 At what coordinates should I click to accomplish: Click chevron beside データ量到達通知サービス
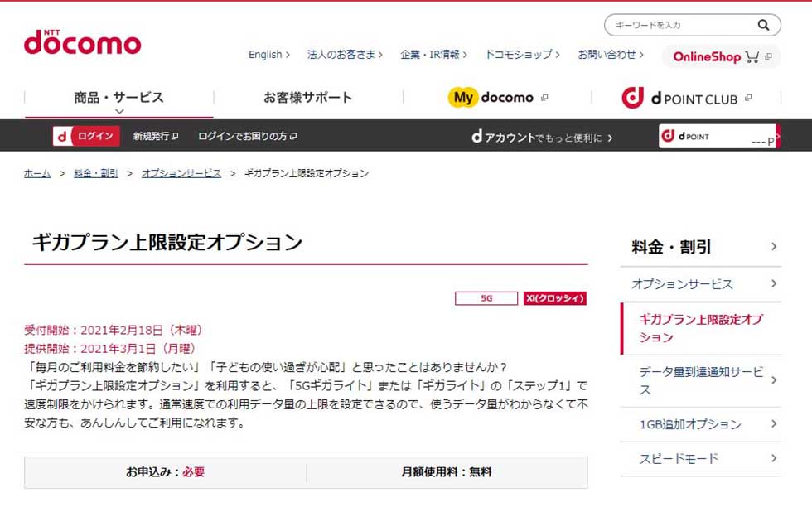tap(774, 380)
